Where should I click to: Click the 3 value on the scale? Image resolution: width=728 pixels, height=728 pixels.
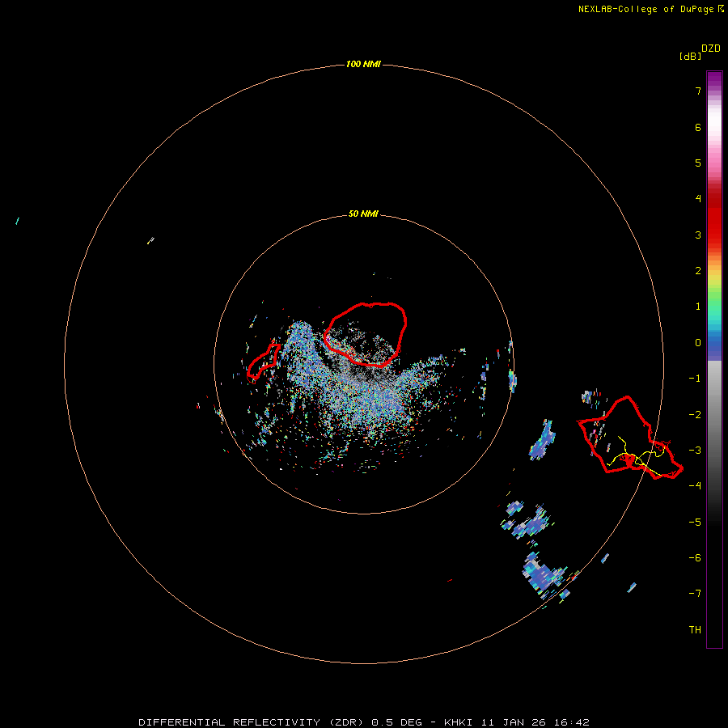[698, 235]
